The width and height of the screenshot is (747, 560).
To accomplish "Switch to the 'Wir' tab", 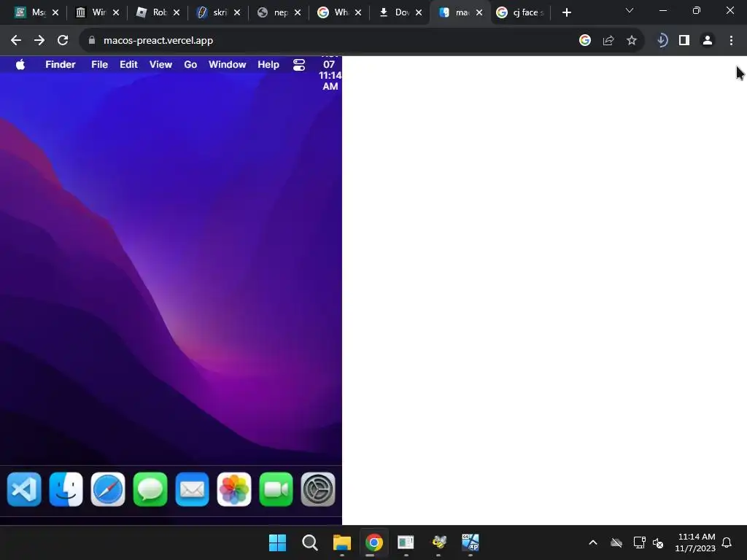I will point(92,12).
